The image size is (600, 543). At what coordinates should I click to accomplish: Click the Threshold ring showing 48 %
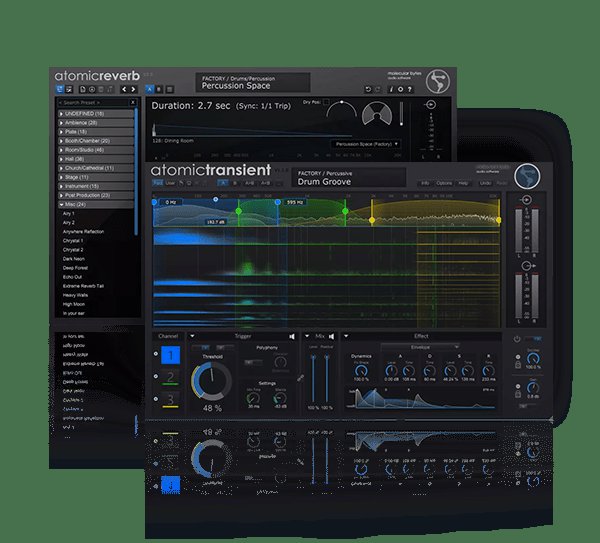pyautogui.click(x=211, y=381)
